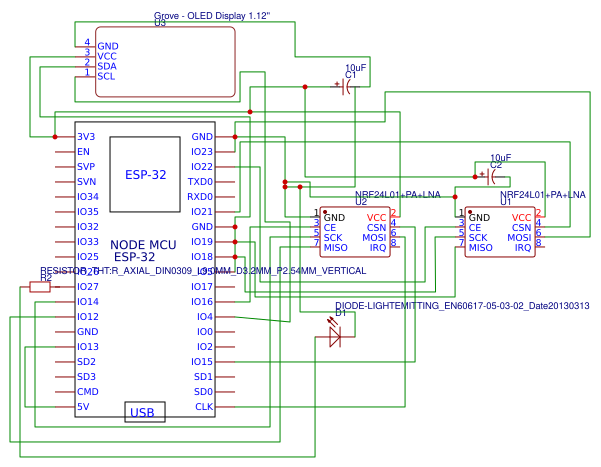Click the IO34 pin label
Image resolution: width=601 pixels, height=467 pixels.
click(88, 197)
